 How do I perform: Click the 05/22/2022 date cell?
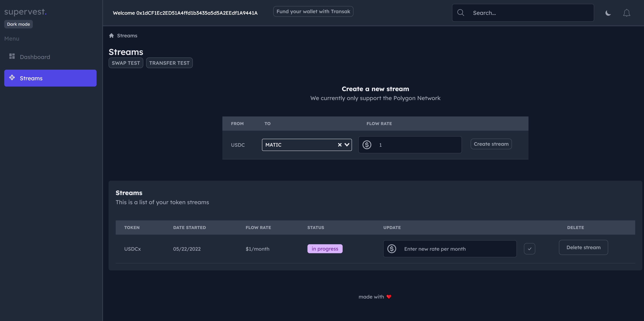187,249
